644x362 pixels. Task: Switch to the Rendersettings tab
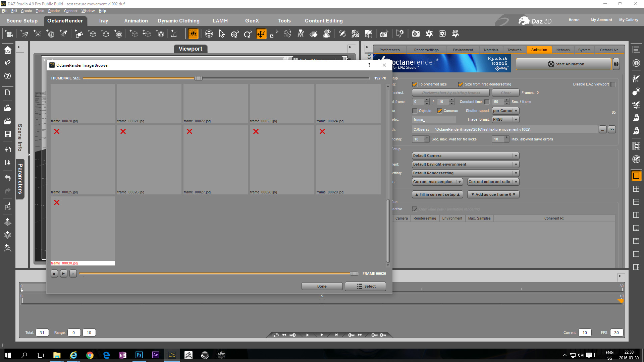pyautogui.click(x=426, y=50)
